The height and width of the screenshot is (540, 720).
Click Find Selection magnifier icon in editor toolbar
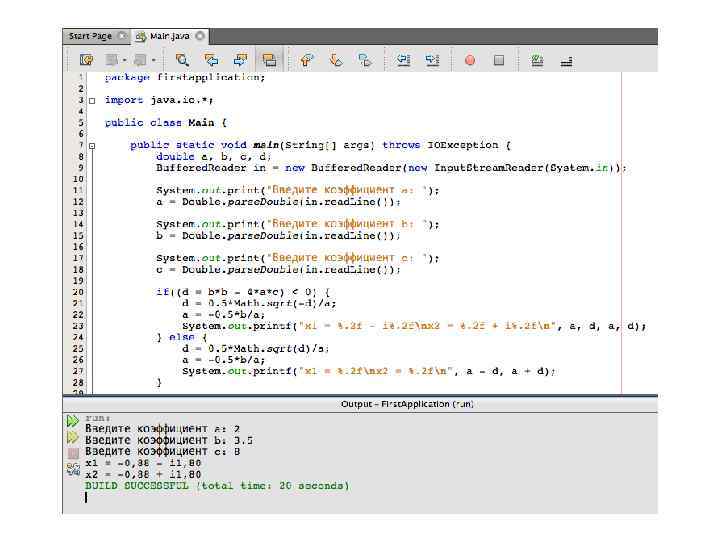[182, 60]
